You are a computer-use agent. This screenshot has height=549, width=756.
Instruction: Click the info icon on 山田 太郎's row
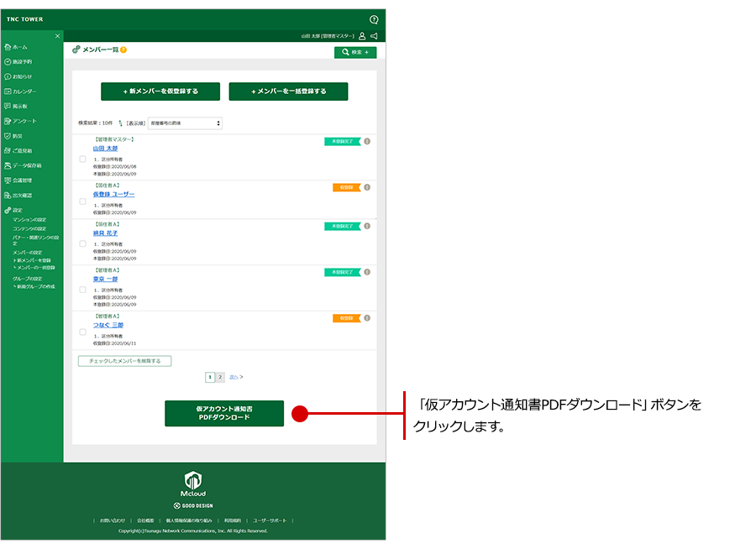tap(367, 141)
